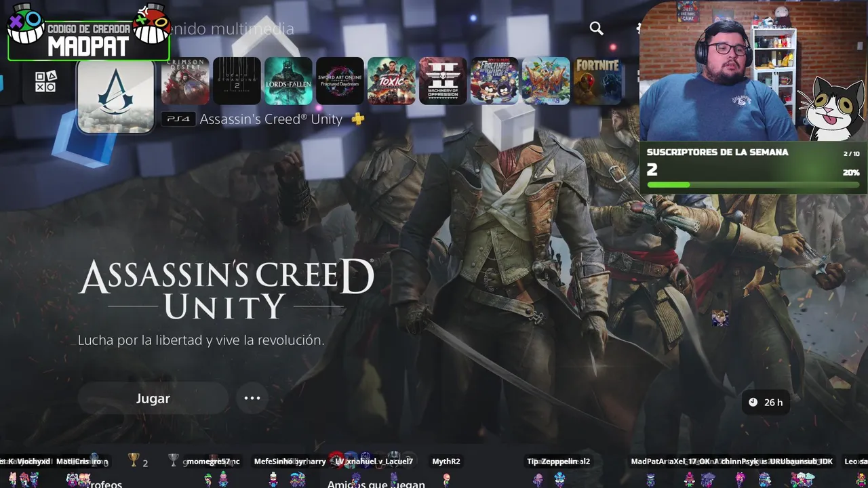This screenshot has width=868, height=488.
Task: Click the MADPAT creator code banner
Action: coord(89,39)
